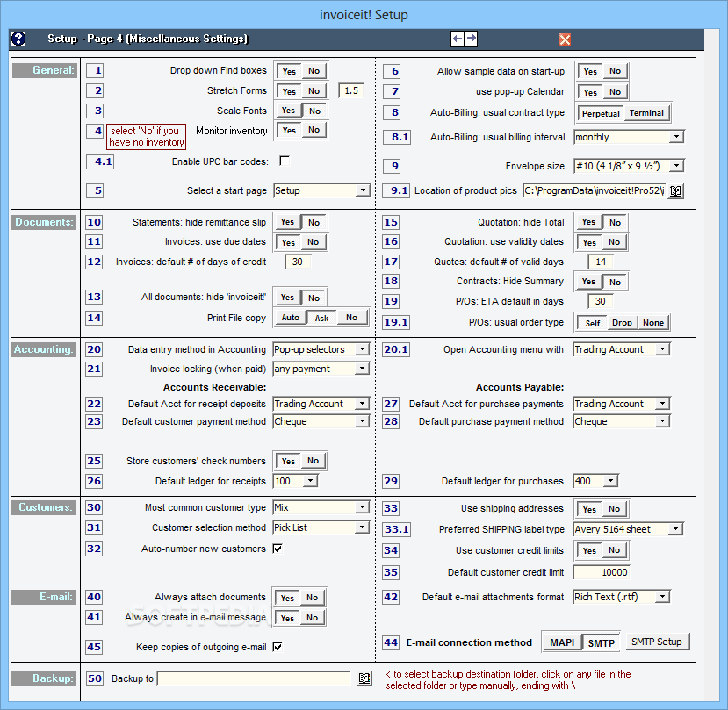728x710 pixels.
Task: Edit Default customer credit limit field
Action: coord(602,572)
